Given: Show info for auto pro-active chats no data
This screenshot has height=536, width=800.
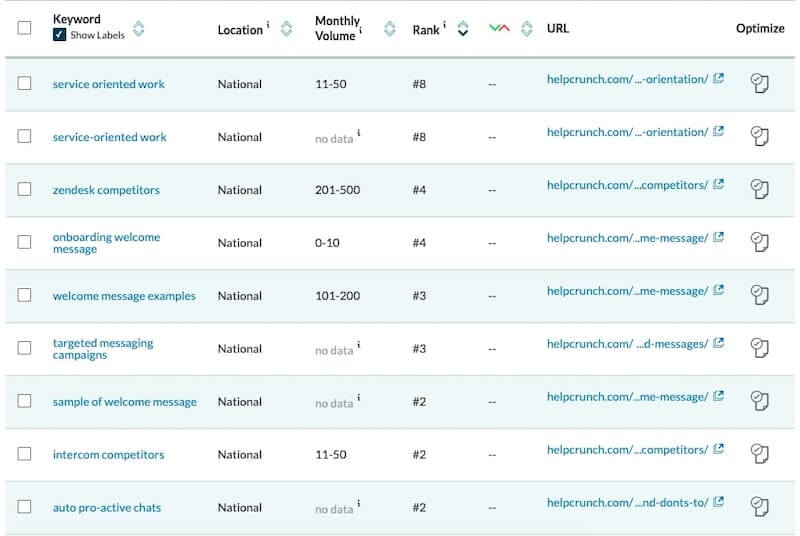Looking at the screenshot, I should pos(359,503).
